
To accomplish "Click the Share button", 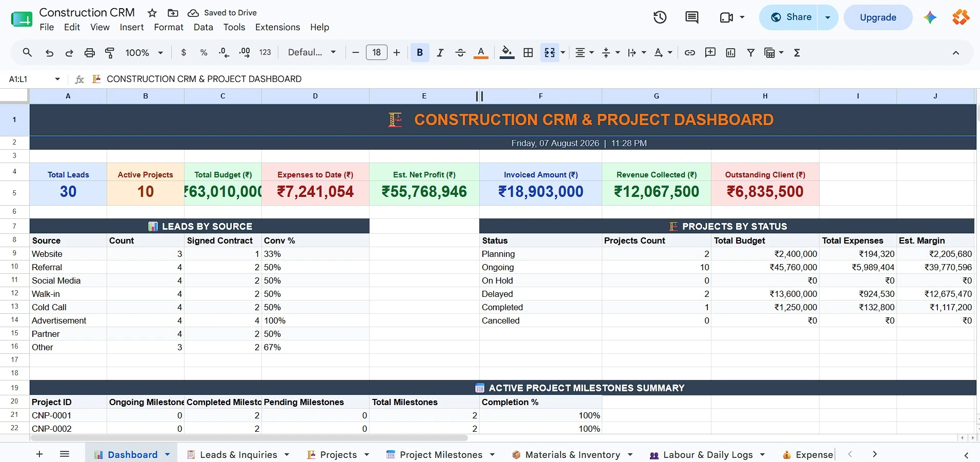I will pos(791,17).
